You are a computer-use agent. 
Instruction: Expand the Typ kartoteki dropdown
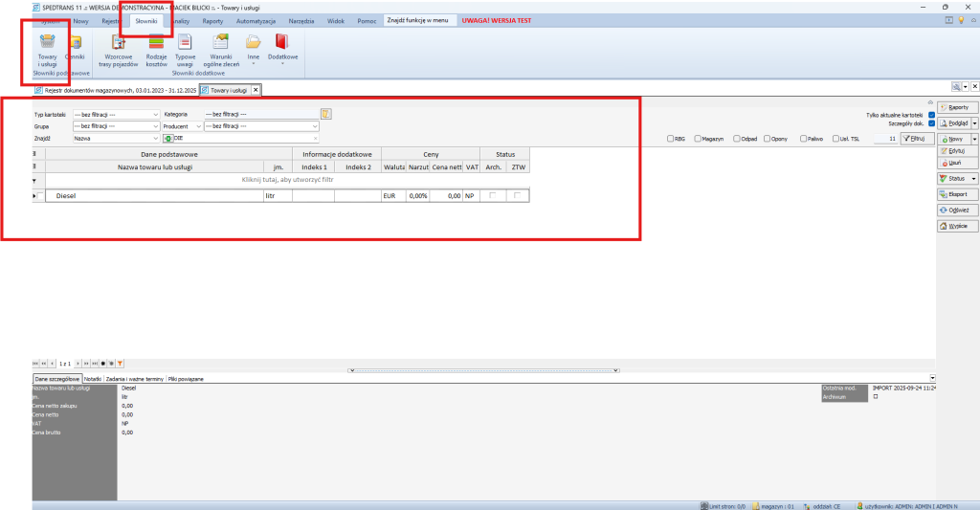[x=155, y=115]
